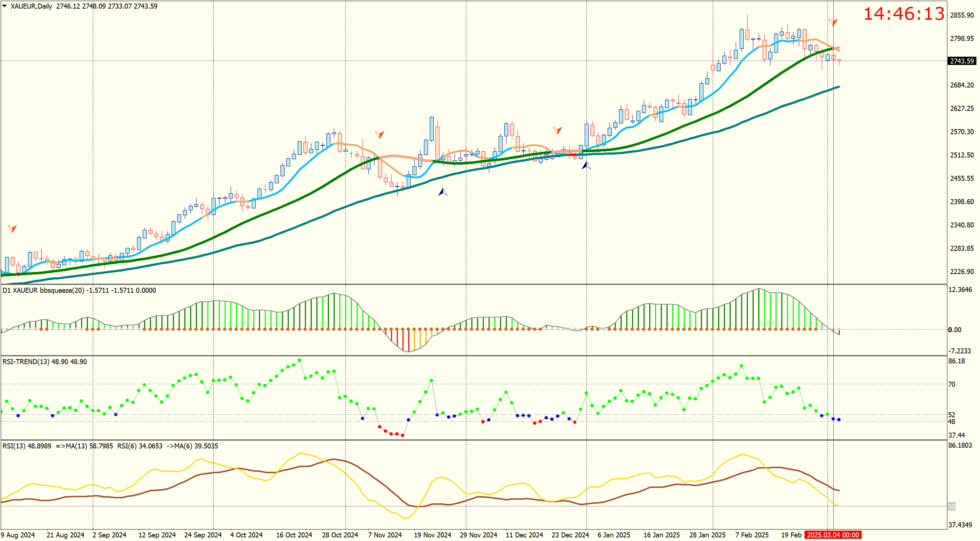Click the red bbsqueeze bar at the right edge

(839, 333)
